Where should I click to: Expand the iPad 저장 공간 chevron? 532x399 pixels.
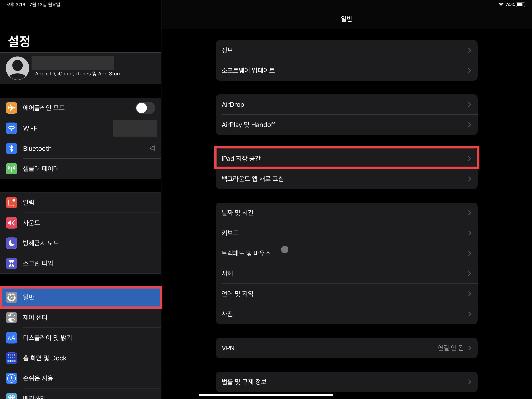tap(469, 159)
